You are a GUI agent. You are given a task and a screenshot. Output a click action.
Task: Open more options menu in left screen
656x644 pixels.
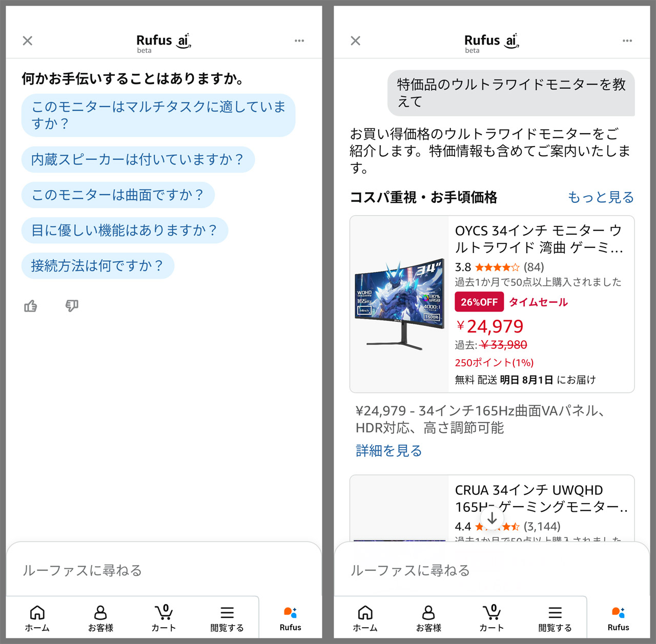pos(299,40)
